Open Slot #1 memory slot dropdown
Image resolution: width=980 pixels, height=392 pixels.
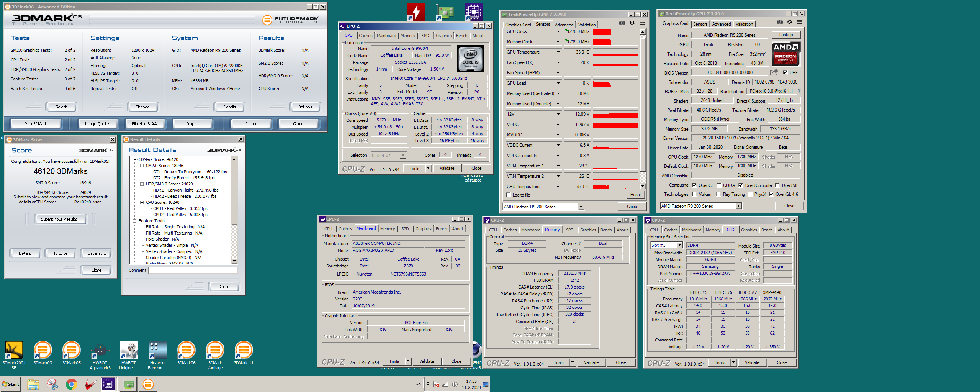679,245
